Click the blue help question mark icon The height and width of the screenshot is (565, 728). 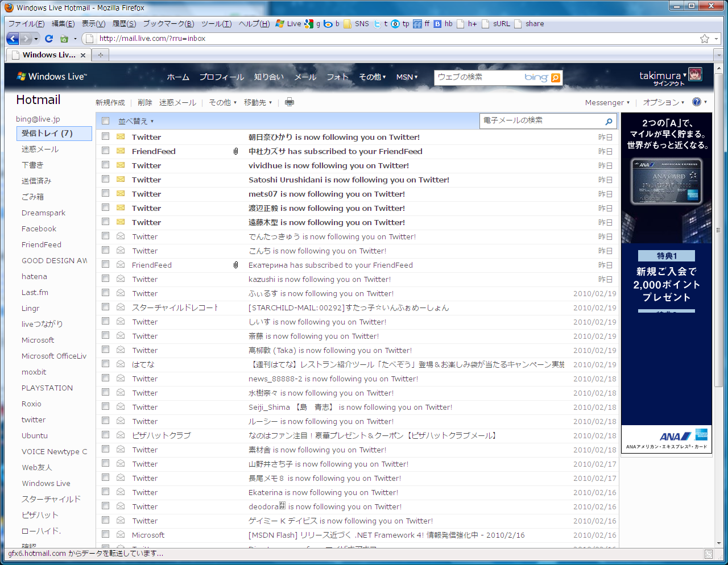coord(697,102)
